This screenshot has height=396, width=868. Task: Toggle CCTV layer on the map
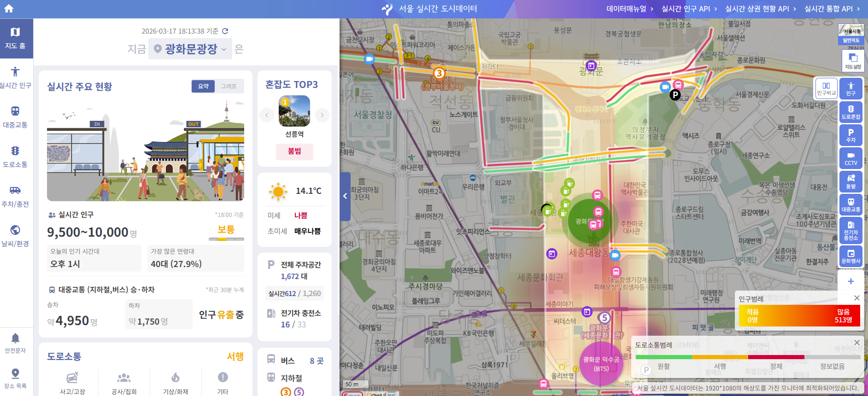tap(850, 158)
